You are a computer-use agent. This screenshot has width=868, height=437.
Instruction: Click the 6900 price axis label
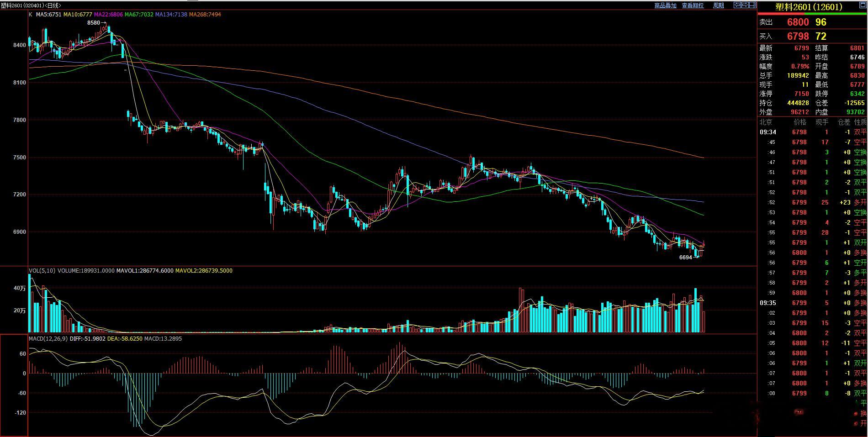pyautogui.click(x=20, y=232)
